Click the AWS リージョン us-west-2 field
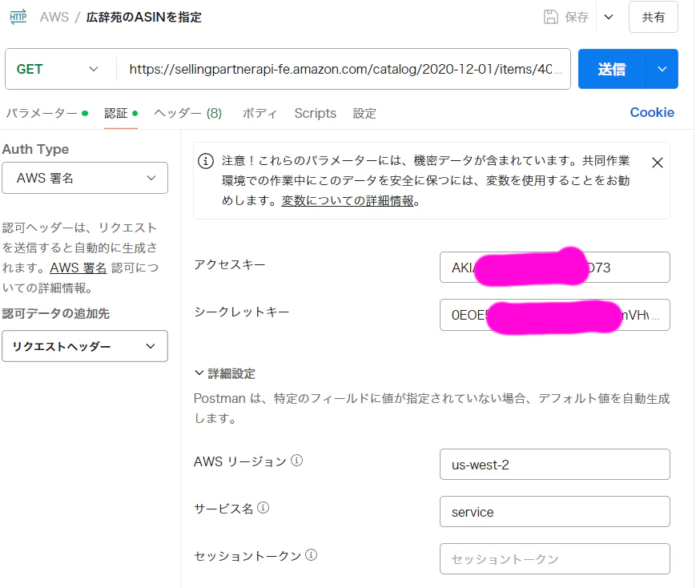The image size is (700, 588). coord(554,465)
